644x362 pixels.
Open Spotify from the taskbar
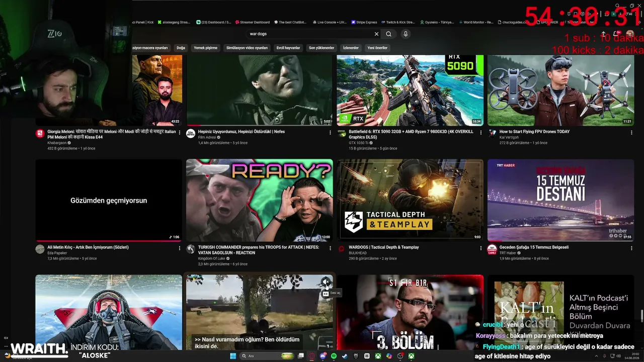[x=334, y=356]
